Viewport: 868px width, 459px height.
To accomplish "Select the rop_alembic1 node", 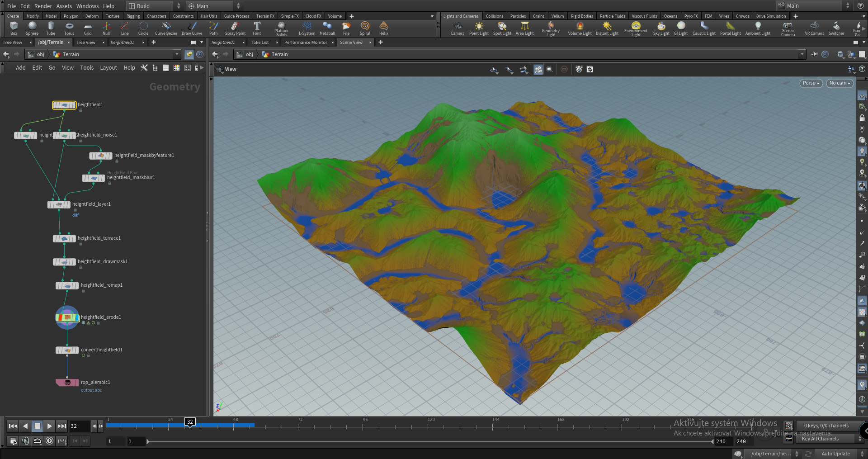I will (67, 383).
